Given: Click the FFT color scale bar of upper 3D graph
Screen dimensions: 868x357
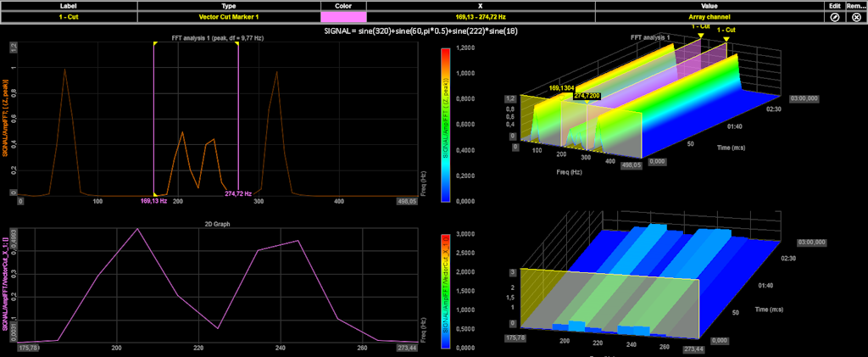Looking at the screenshot, I should point(444,126).
